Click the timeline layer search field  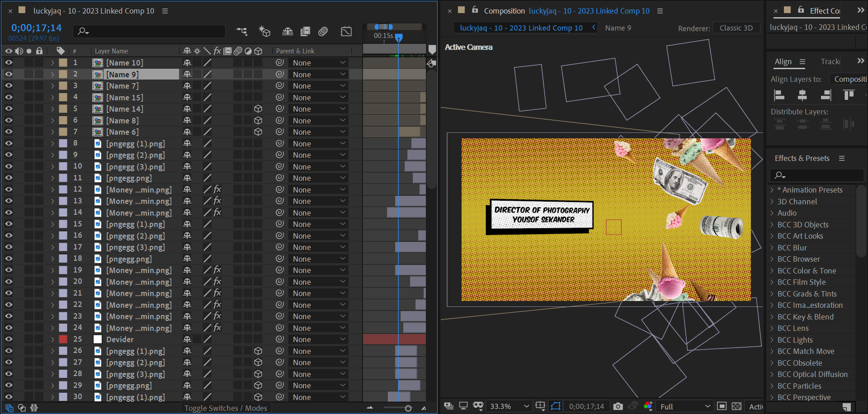pos(149,31)
